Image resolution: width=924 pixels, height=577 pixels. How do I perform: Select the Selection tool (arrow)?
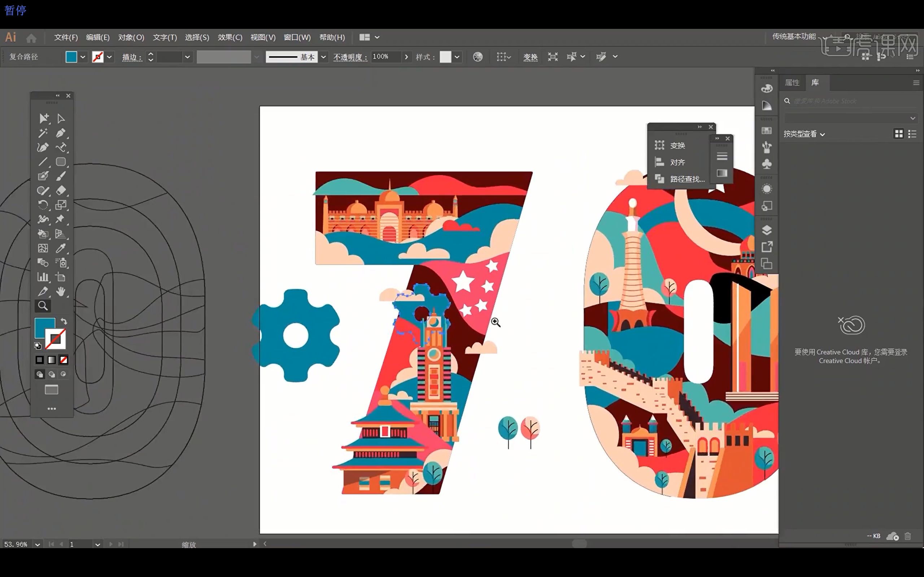pos(43,118)
